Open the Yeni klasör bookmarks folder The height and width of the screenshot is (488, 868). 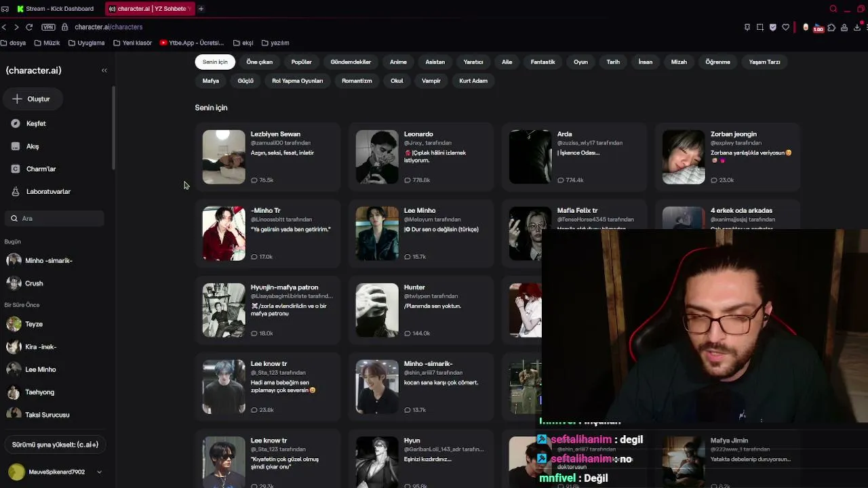click(x=133, y=43)
